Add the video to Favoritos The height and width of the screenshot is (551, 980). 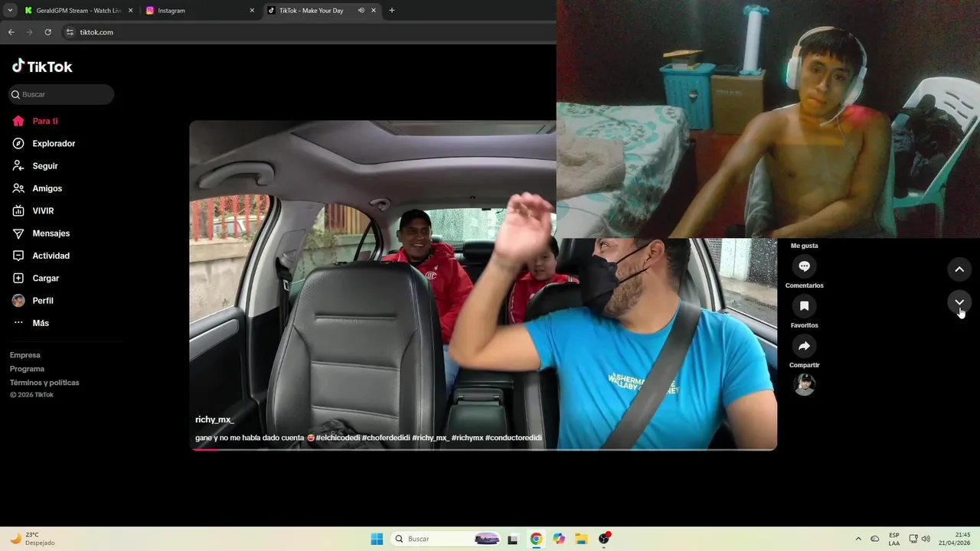[804, 306]
